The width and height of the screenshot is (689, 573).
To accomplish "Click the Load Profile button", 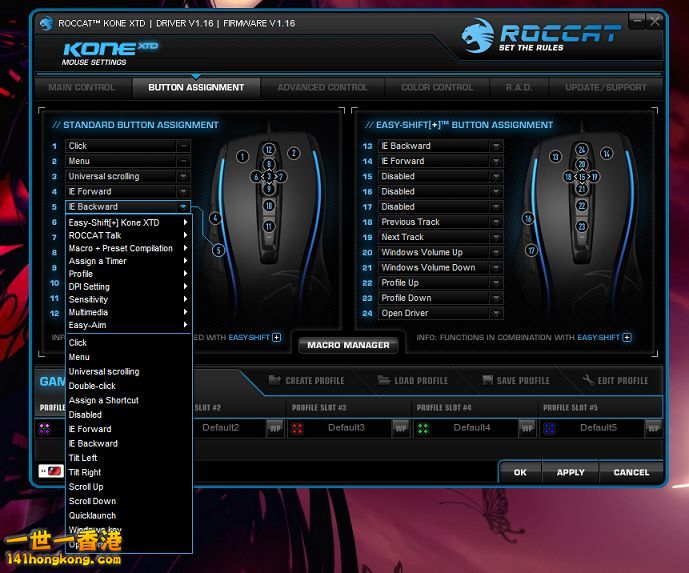I will tap(413, 381).
